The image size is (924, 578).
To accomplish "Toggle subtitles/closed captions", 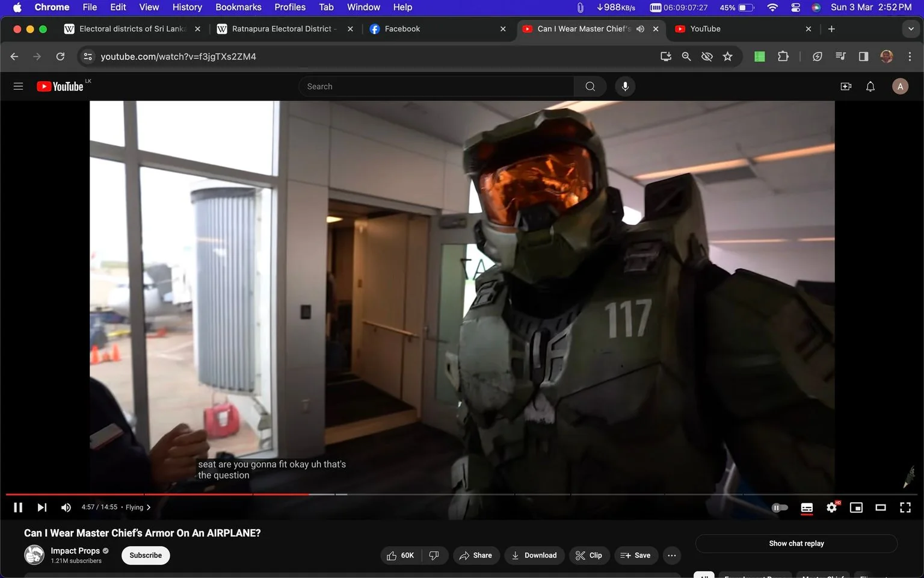I will pyautogui.click(x=807, y=508).
